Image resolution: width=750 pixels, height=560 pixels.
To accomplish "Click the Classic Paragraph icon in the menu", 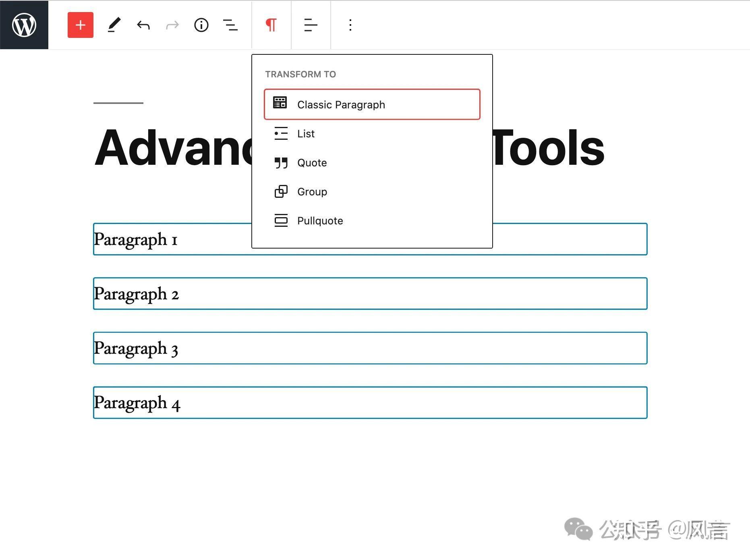I will [x=280, y=104].
